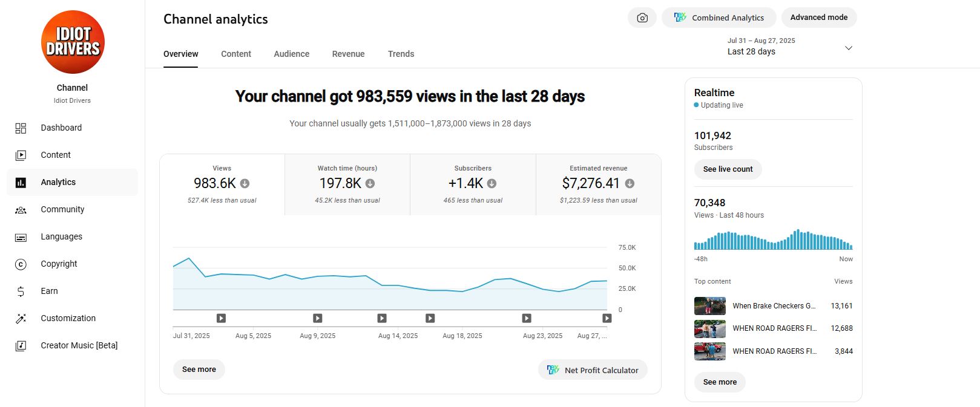This screenshot has height=407, width=980.
Task: Open the Dashboard sidebar icon
Action: coord(21,128)
